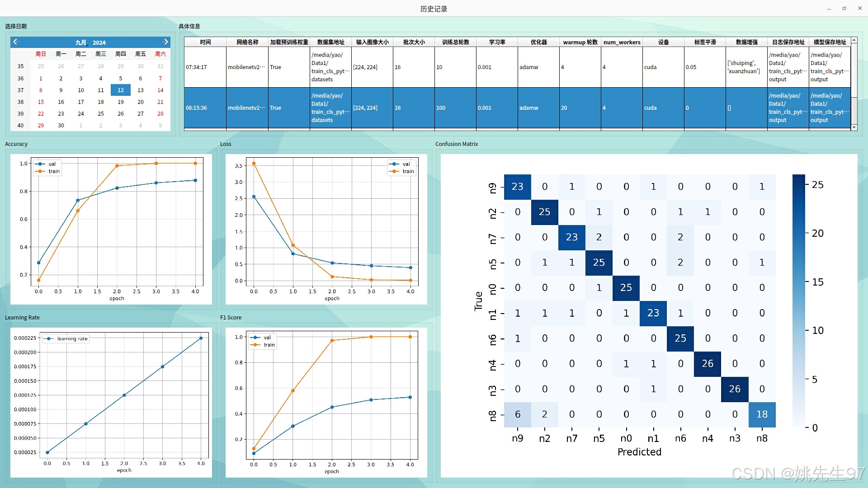Click the 时间 column header

click(x=205, y=42)
